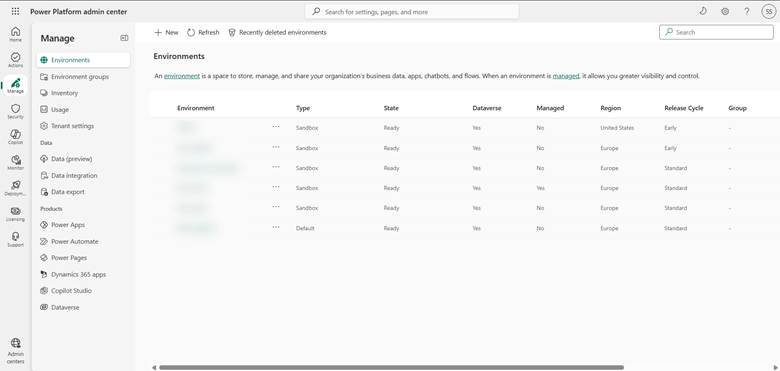This screenshot has width=780, height=371.
Task: Sort by State column header
Action: (391, 108)
